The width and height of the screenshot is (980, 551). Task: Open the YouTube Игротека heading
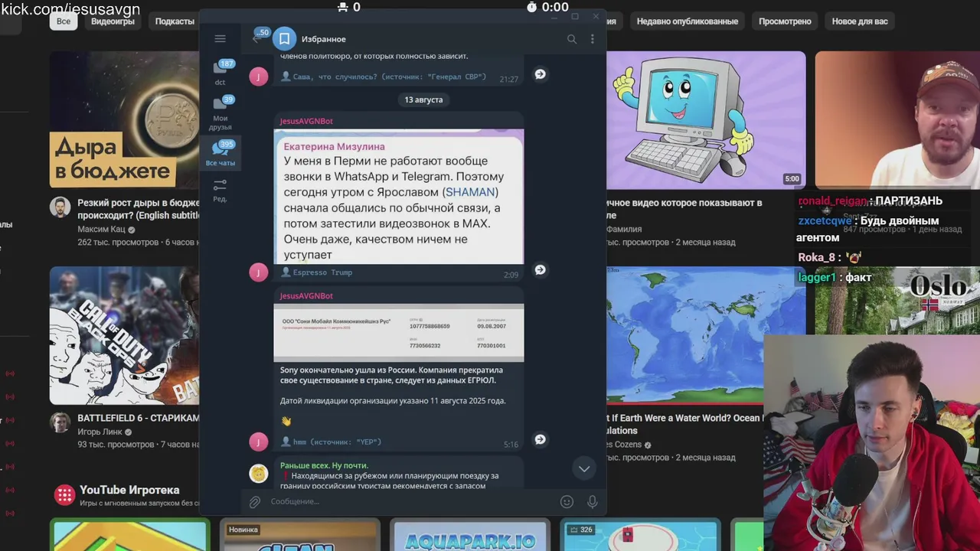pyautogui.click(x=129, y=490)
